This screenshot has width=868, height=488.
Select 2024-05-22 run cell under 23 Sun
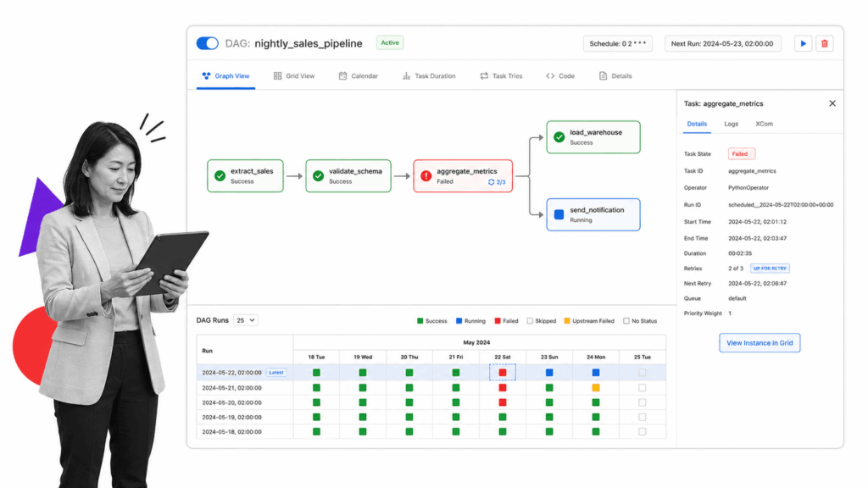click(549, 373)
